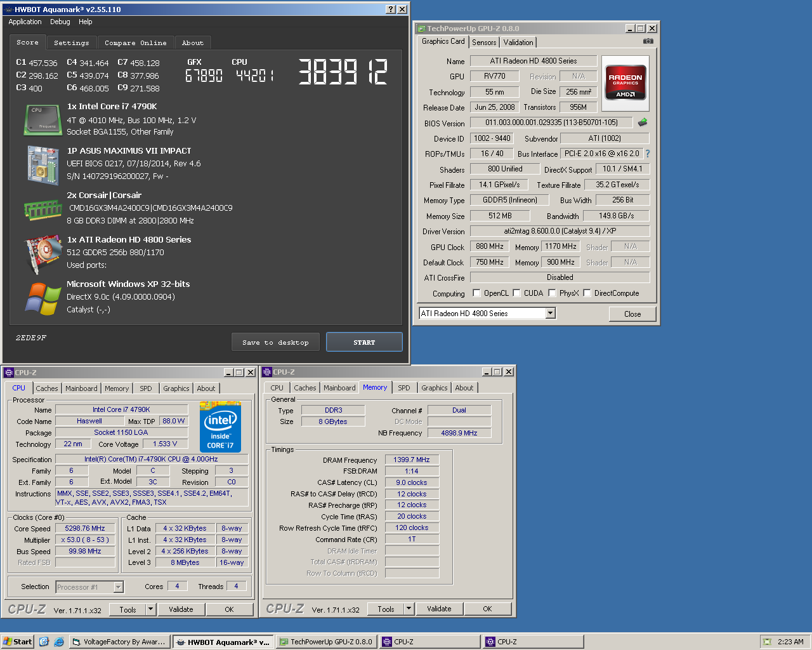Open Caches tab in left CPU-Z window

coord(47,388)
